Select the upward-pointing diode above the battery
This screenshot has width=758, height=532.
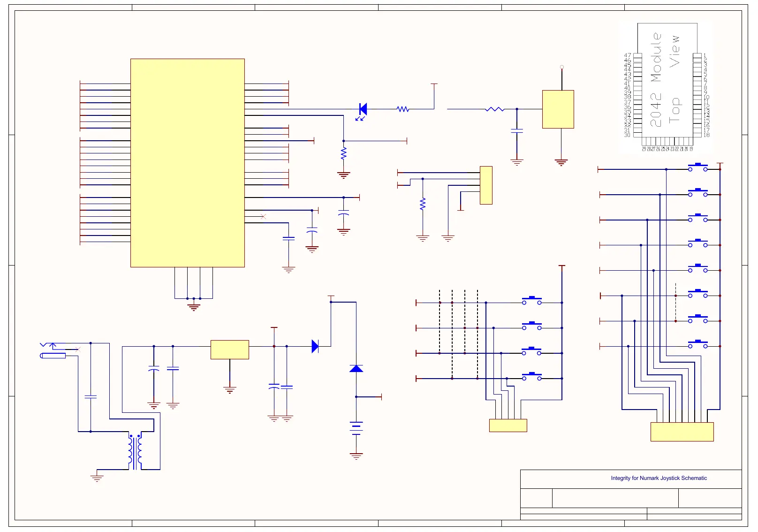356,368
